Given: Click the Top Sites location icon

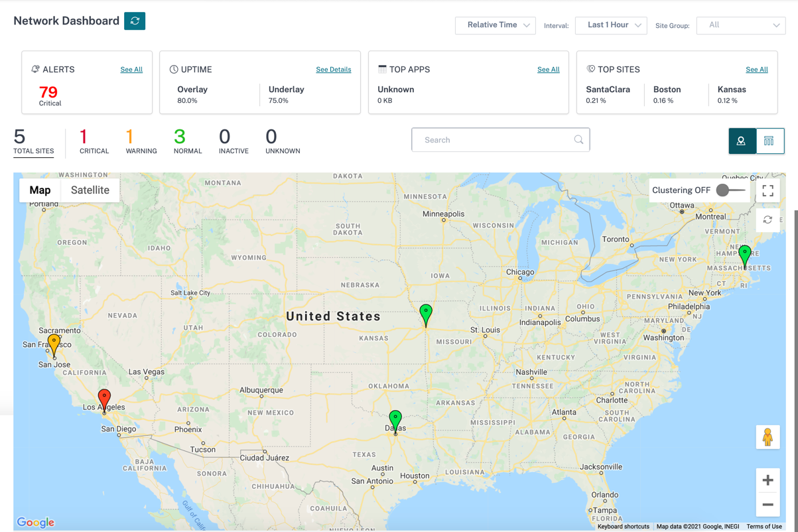Looking at the screenshot, I should [590, 69].
